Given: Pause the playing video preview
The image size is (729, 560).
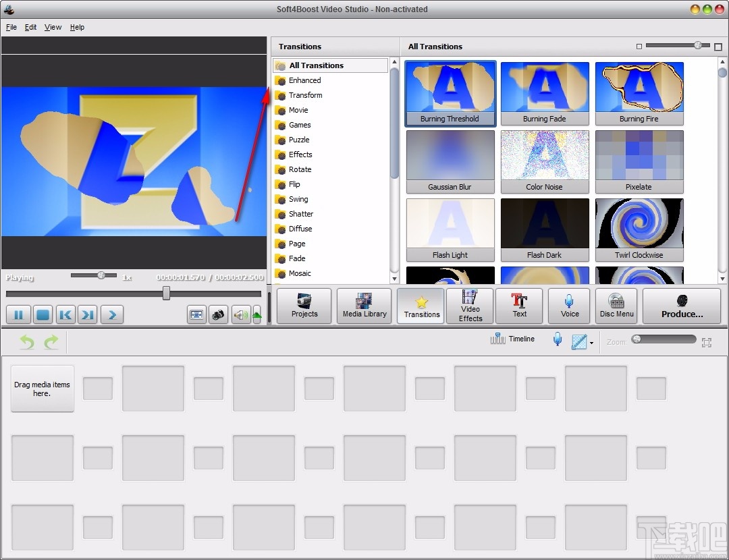Looking at the screenshot, I should click(18, 314).
